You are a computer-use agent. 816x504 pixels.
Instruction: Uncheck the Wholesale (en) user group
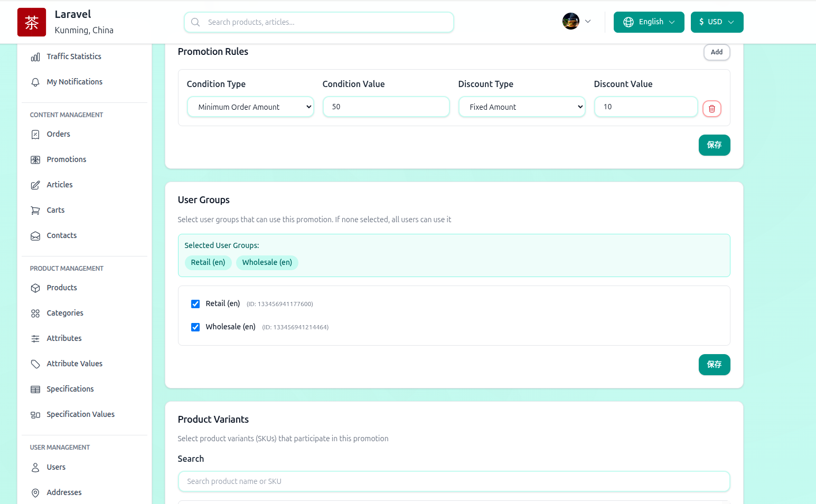pos(195,327)
